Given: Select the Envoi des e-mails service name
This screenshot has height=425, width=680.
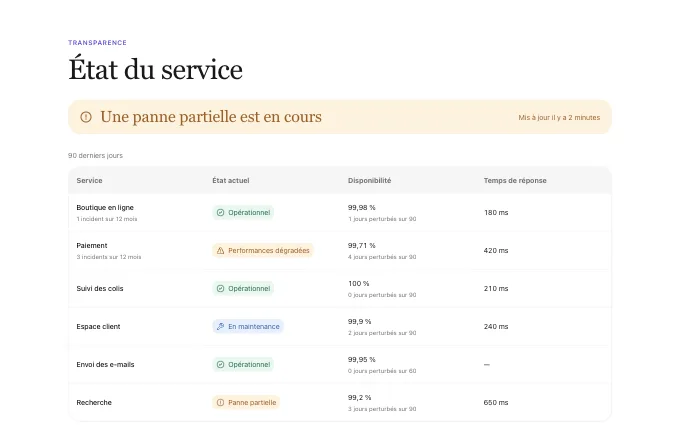Looking at the screenshot, I should tap(105, 365).
